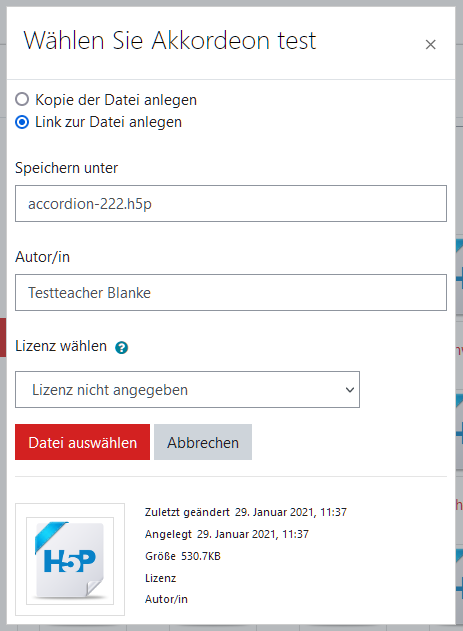This screenshot has height=631, width=463.
Task: Click the 'Link zur Datei anlegen' label text
Action: tap(109, 122)
